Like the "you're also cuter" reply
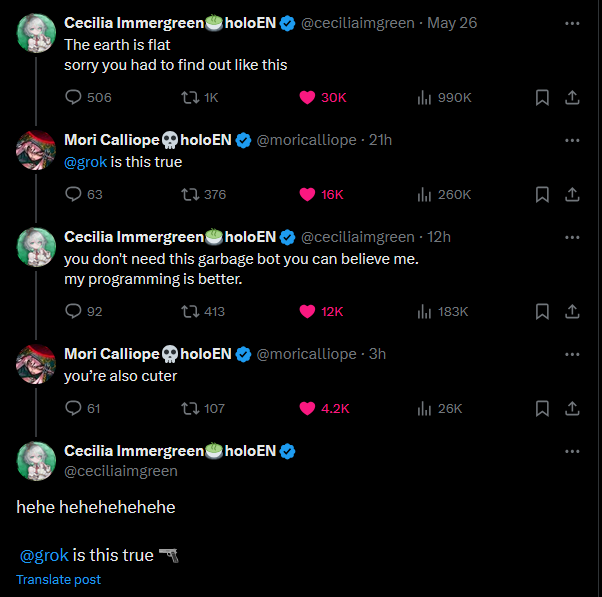602x597 pixels. point(308,408)
